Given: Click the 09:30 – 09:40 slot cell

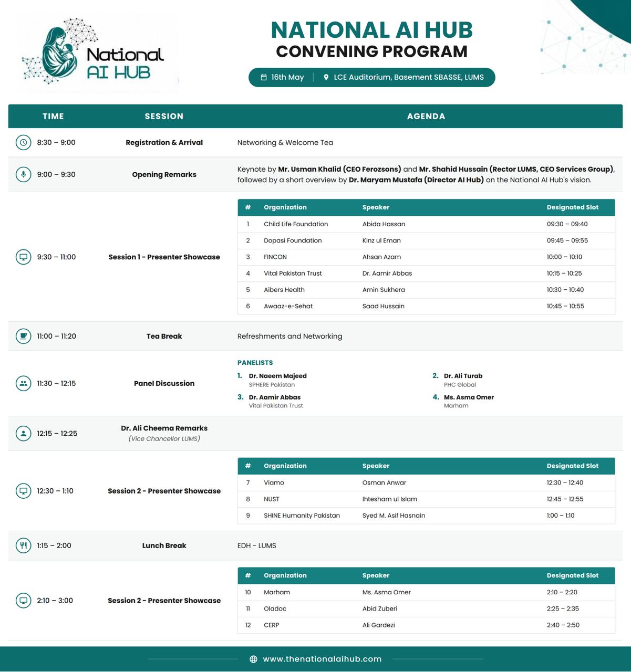Looking at the screenshot, I should pyautogui.click(x=567, y=224).
